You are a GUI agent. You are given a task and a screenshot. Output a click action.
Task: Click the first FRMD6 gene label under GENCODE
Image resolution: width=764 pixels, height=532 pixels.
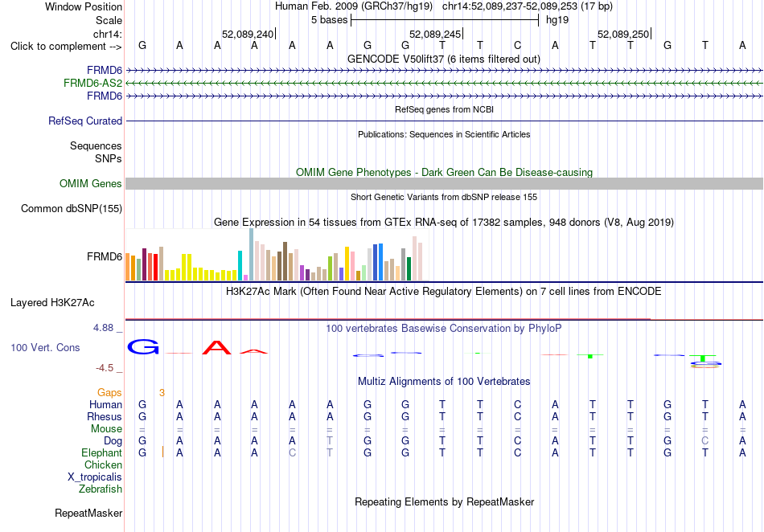click(105, 71)
